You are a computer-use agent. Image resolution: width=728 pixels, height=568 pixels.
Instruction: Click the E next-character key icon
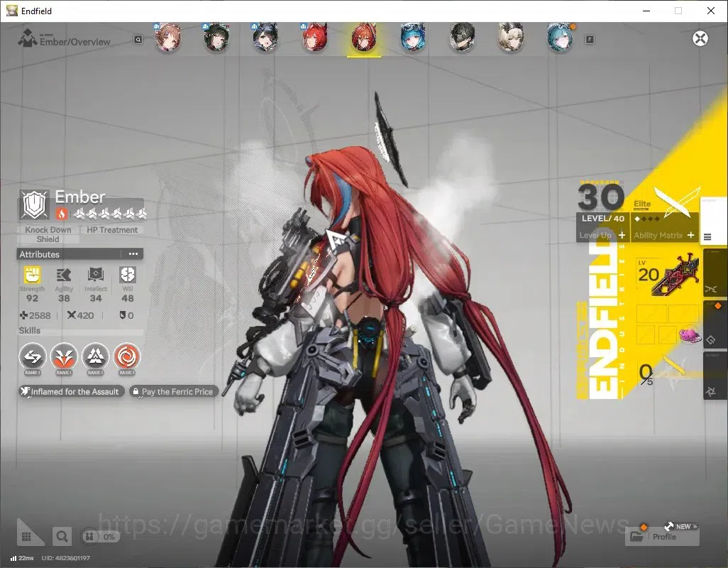[590, 40]
